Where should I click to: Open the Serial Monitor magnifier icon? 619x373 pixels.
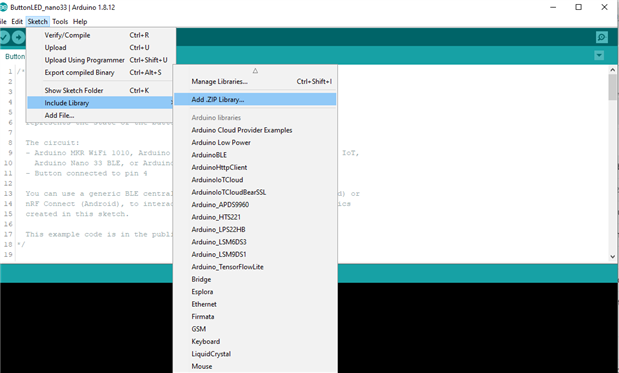(602, 37)
